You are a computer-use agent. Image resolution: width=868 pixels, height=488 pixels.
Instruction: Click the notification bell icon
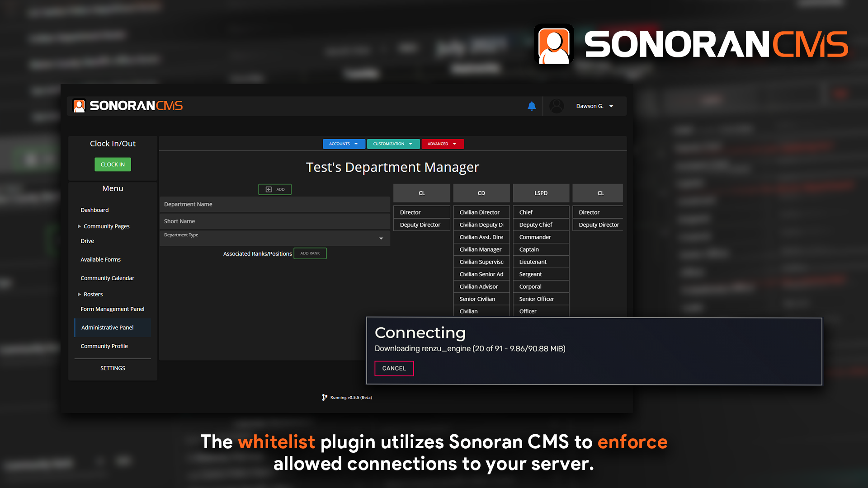pyautogui.click(x=532, y=106)
